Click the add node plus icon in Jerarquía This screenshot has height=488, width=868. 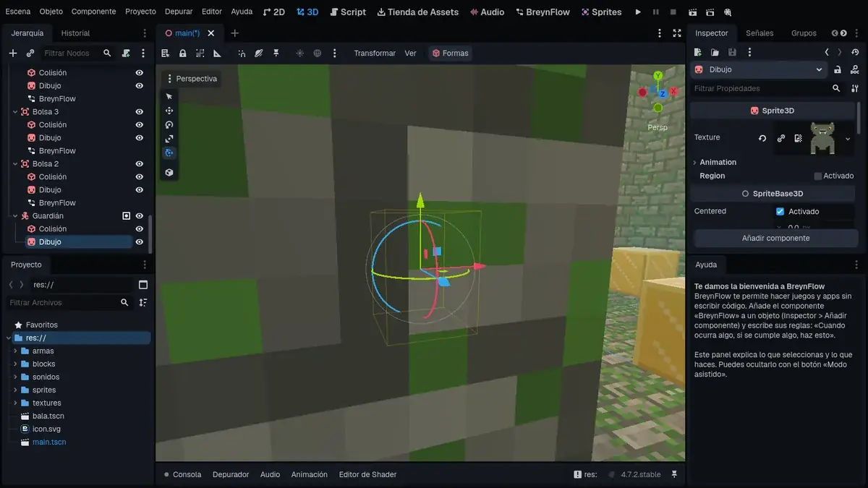pyautogui.click(x=12, y=53)
